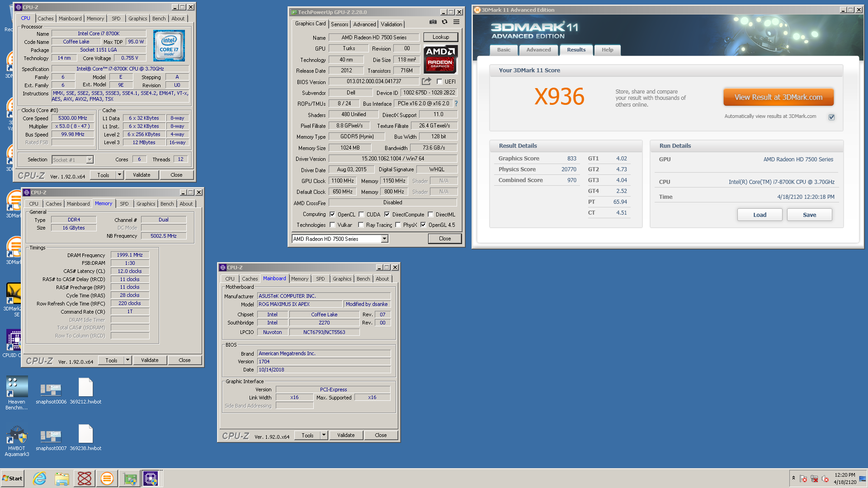Expand Tools arrow in CPU-Z Memory window

128,360
